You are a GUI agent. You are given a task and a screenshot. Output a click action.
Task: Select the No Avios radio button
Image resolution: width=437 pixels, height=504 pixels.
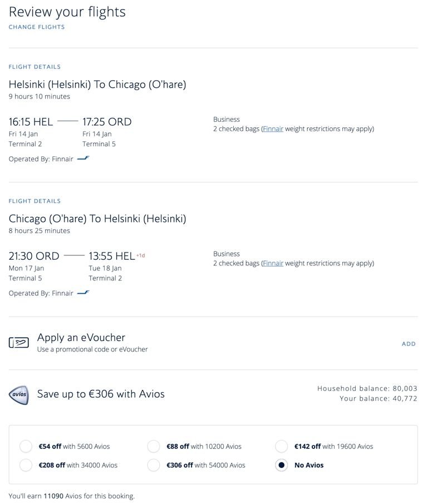coord(282,465)
